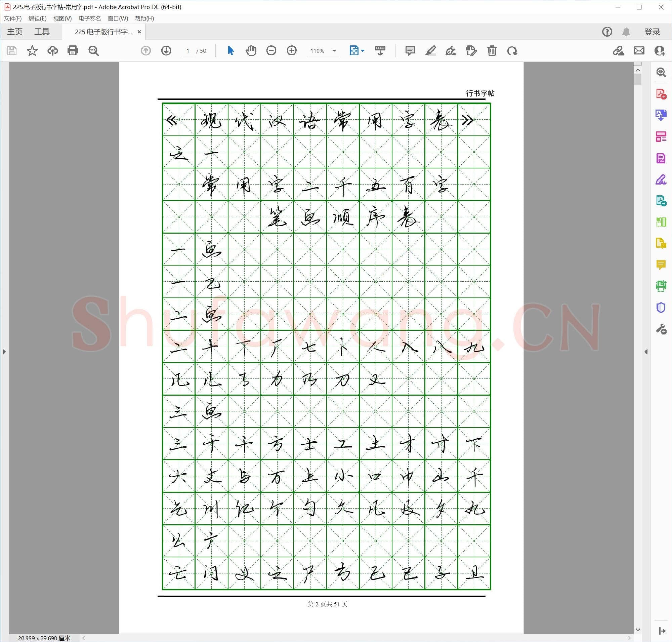The width and height of the screenshot is (672, 642).
Task: Zoom in using the plus icon
Action: click(x=292, y=51)
